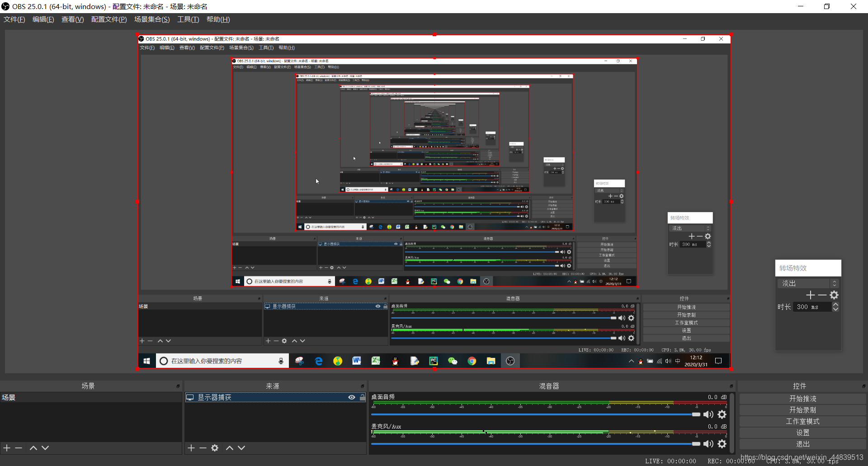Move the source up with the up arrow under the main window's 来源 panel
This screenshot has height=466, width=868.
tap(230, 448)
